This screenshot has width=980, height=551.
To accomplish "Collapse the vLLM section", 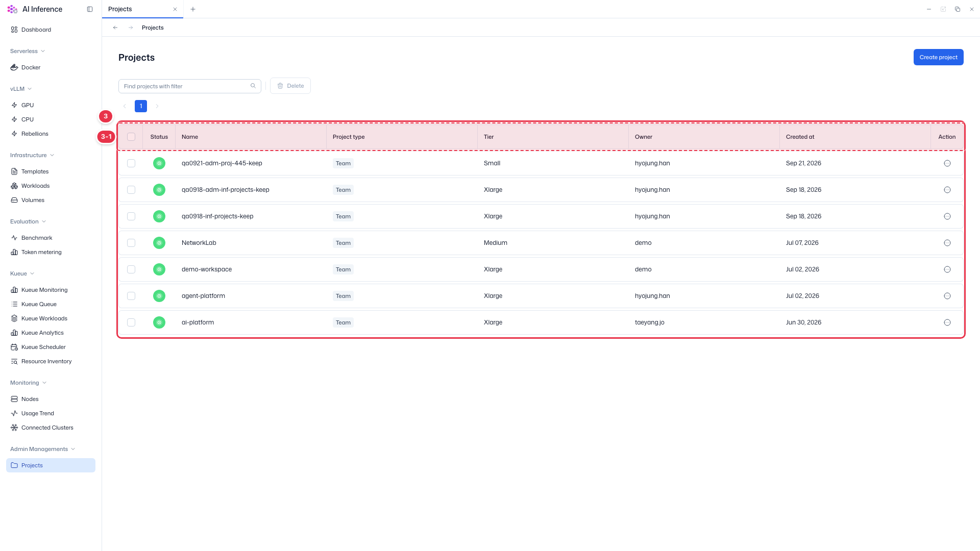I will (x=21, y=89).
